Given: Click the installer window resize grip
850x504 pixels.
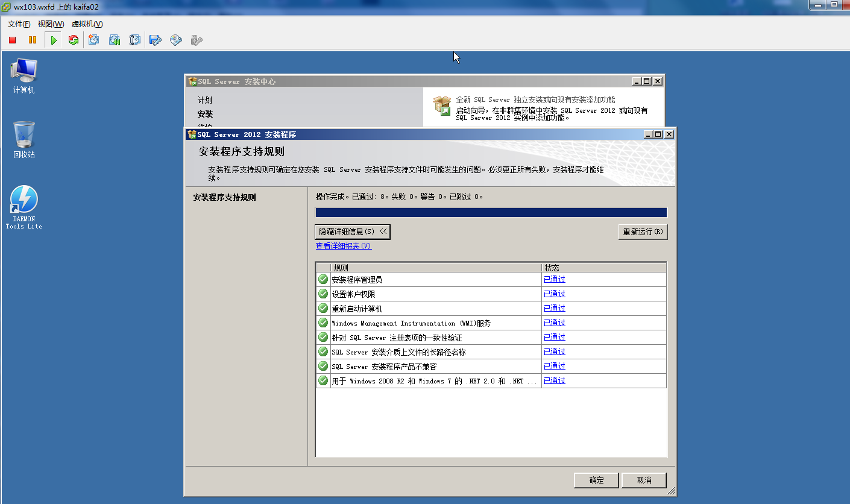Looking at the screenshot, I should click(671, 491).
